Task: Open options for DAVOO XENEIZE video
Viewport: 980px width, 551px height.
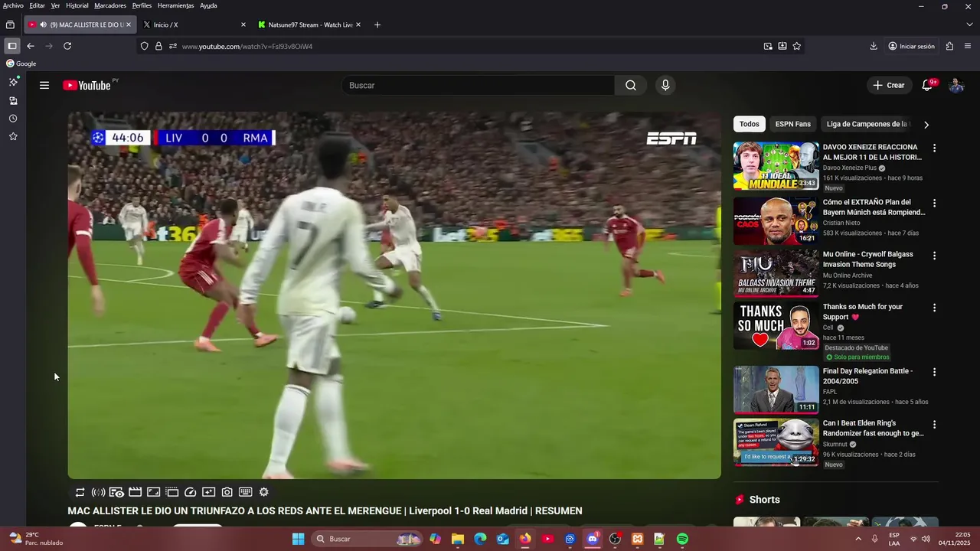Action: coord(934,148)
